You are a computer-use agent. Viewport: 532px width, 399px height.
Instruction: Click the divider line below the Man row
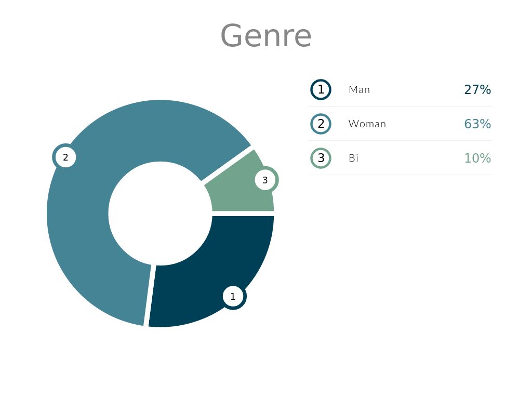point(400,106)
